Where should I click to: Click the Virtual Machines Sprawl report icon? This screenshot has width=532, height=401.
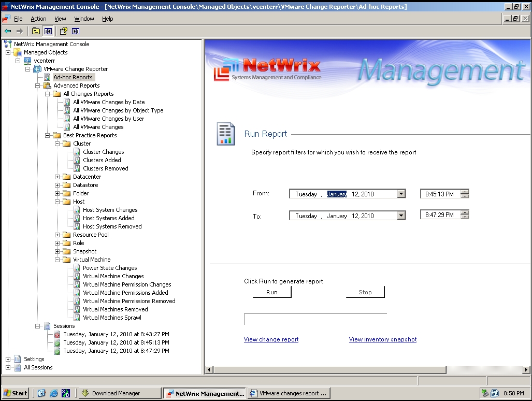point(77,318)
